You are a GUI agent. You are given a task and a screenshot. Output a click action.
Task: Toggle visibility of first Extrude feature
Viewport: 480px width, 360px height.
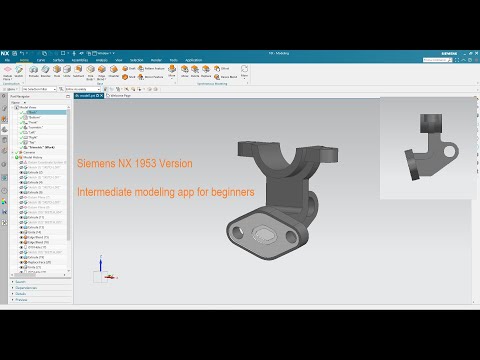tap(22, 172)
